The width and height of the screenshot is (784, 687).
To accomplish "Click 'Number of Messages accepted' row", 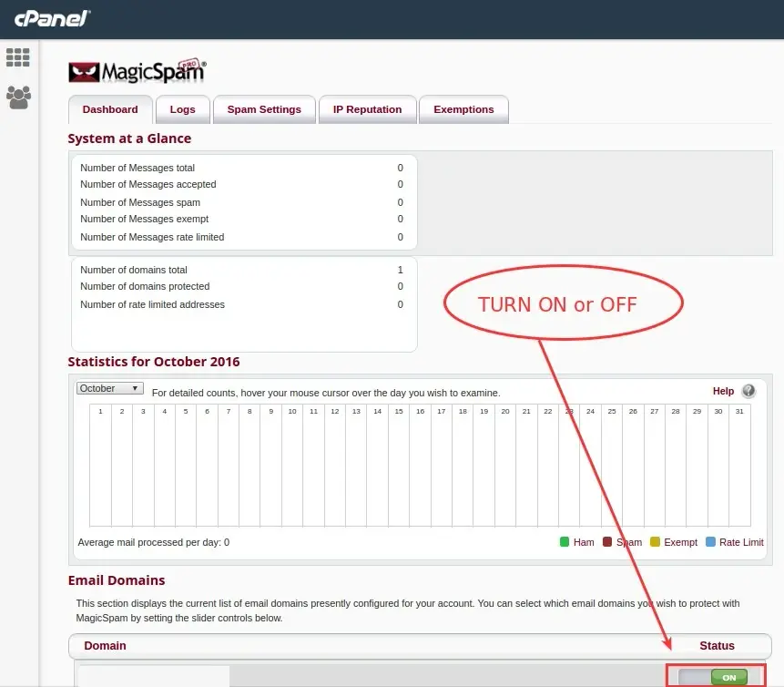I will click(242, 184).
